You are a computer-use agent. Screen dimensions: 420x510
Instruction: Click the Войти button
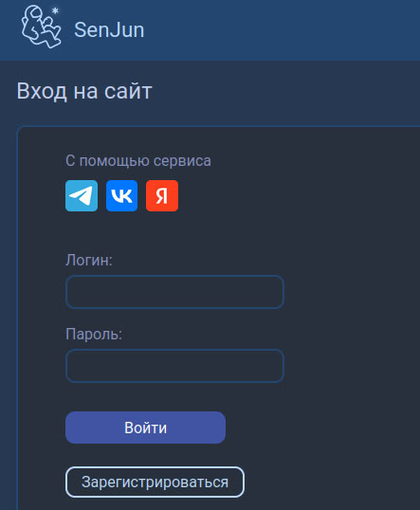tap(145, 428)
